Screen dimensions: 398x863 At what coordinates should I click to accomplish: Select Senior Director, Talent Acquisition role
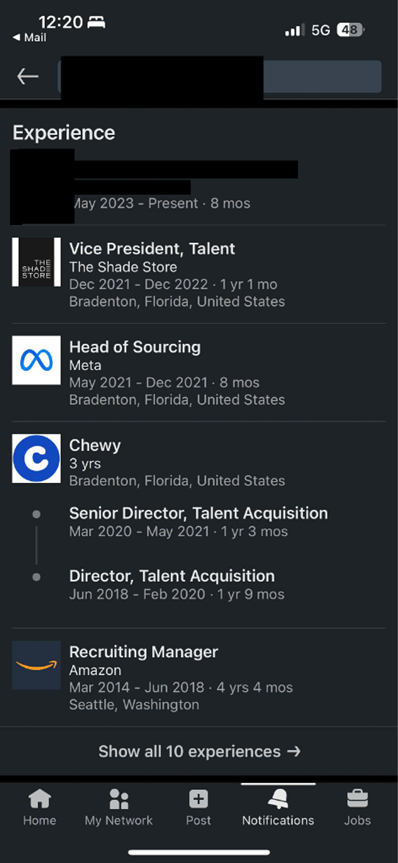tap(198, 522)
